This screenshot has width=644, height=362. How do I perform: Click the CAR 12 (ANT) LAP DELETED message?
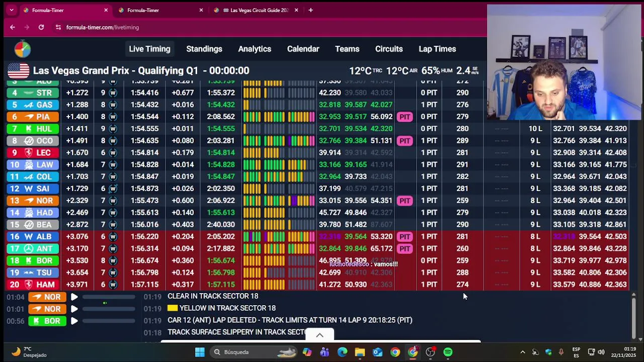290,320
